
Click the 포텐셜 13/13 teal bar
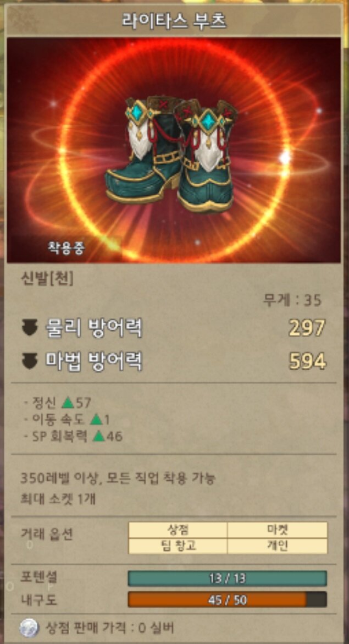(x=228, y=579)
